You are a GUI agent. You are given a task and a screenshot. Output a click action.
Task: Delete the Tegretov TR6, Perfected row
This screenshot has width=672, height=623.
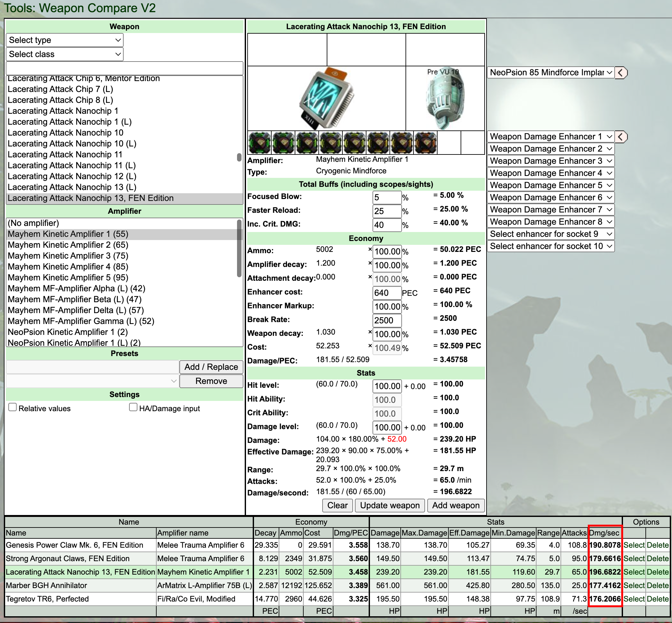point(658,599)
